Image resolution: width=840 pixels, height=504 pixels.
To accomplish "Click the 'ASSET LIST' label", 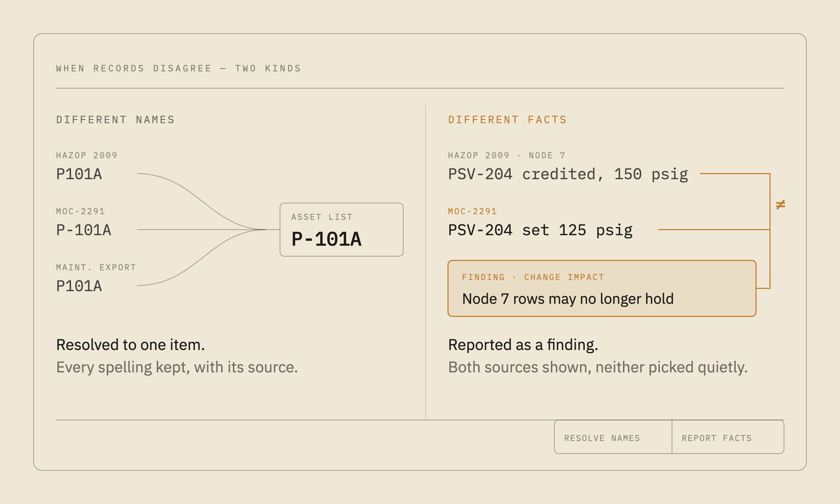I will coord(322,217).
